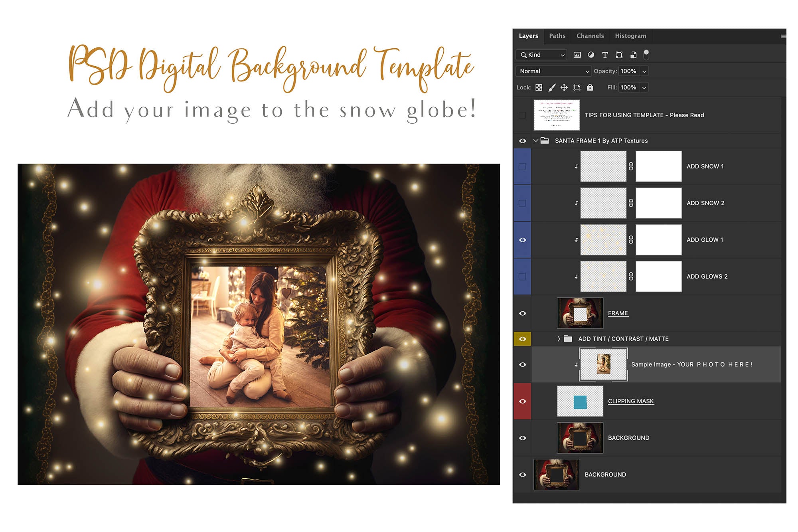Viewport: 798px width, 532px height.
Task: Click the lock transparent pixels icon
Action: coord(539,87)
